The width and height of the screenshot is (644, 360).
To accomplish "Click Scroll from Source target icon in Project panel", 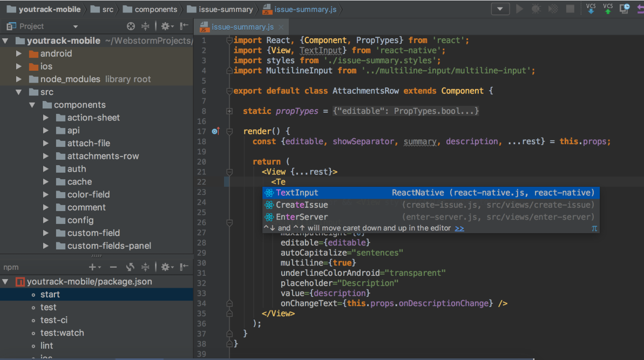I will tap(131, 26).
